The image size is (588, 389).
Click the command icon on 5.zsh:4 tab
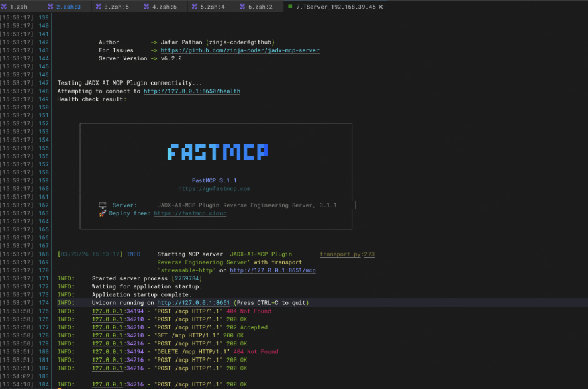pos(195,7)
